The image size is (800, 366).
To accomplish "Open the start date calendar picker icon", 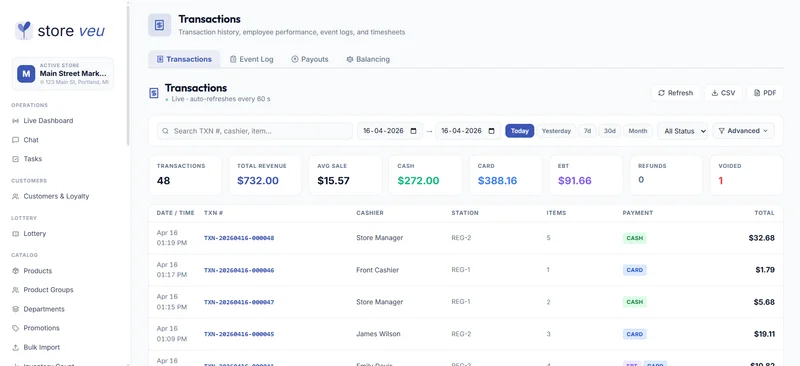I will [x=413, y=131].
